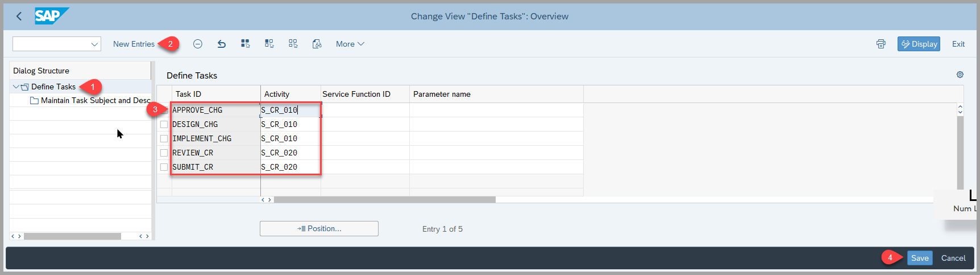
Task: Select the IMPLEMENT_CHG row checkbox
Action: (x=164, y=138)
